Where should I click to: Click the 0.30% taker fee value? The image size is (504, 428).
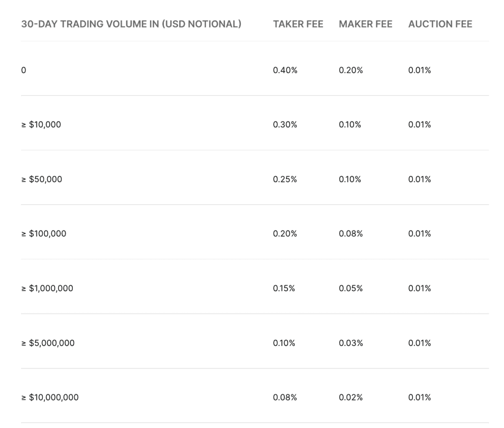[x=285, y=125]
